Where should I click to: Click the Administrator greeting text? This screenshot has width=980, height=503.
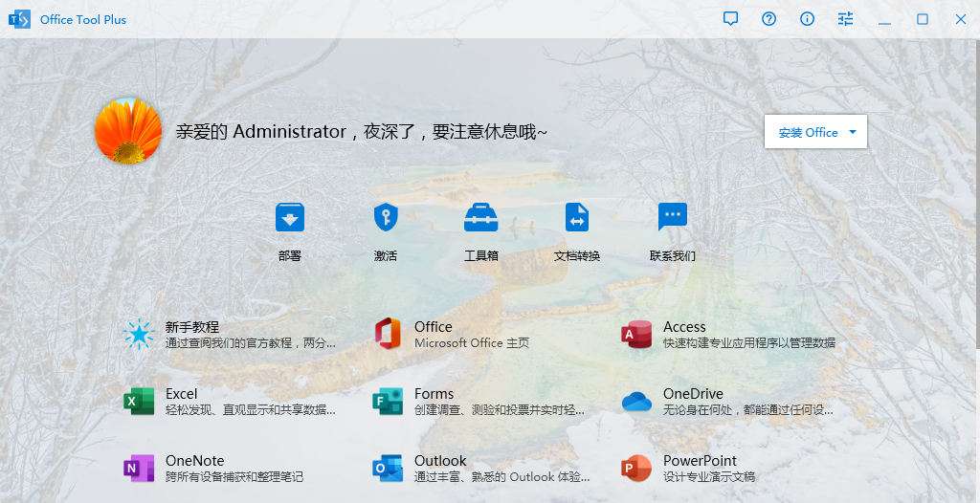(361, 132)
